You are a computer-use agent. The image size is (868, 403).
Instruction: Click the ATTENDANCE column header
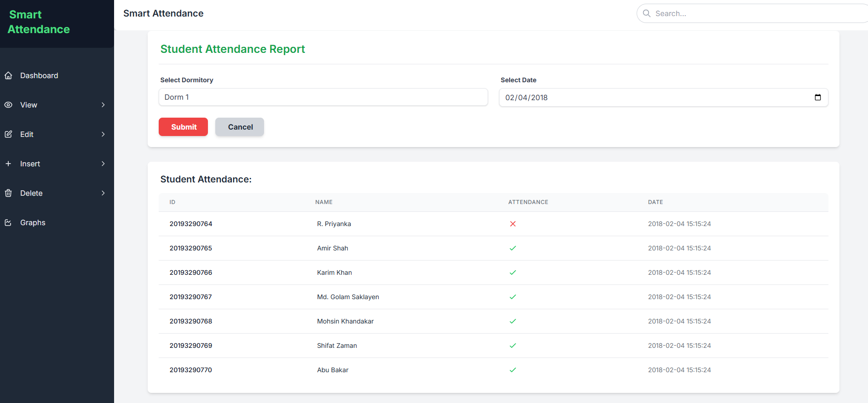528,202
